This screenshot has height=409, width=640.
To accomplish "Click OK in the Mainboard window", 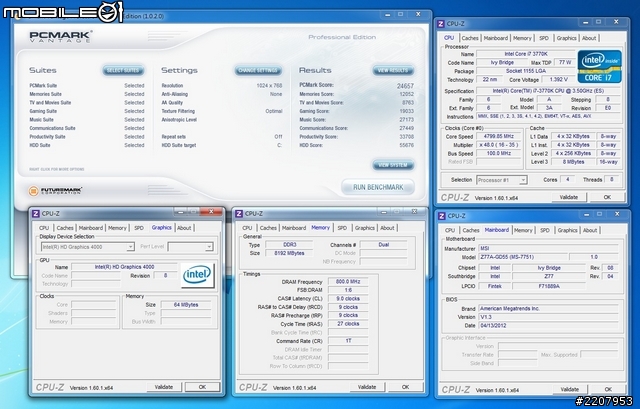I will (x=608, y=389).
